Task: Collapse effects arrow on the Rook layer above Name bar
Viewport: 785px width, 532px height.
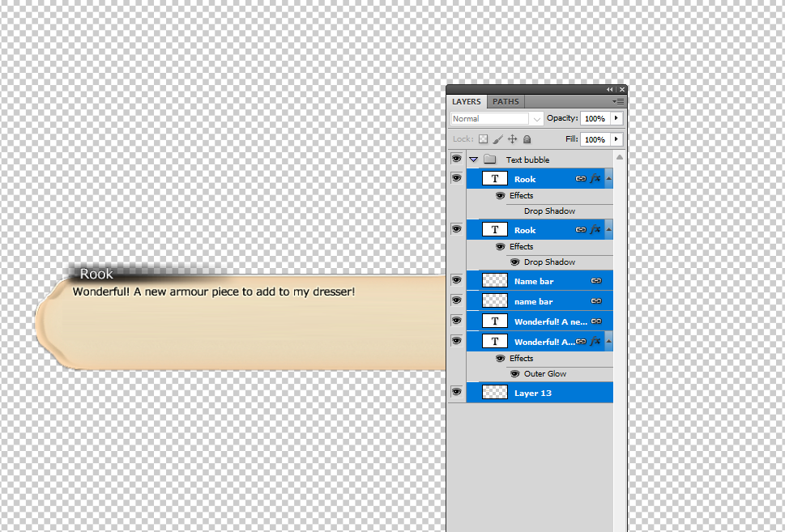Action: 608,230
